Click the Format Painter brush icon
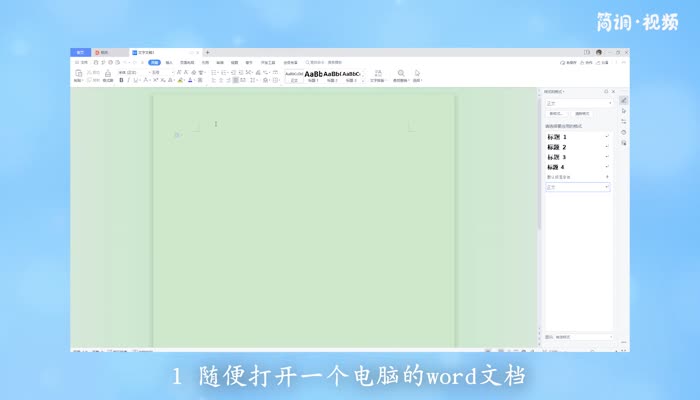 pyautogui.click(x=107, y=76)
